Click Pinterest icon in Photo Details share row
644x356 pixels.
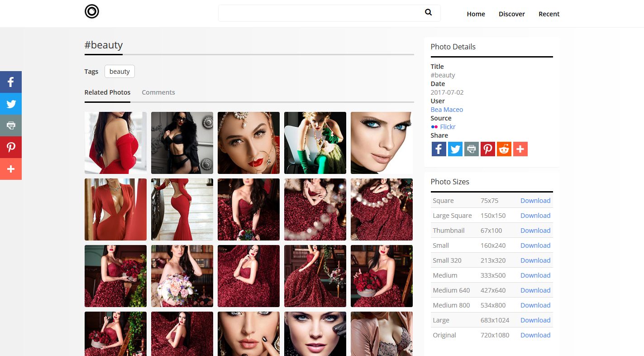(x=487, y=149)
